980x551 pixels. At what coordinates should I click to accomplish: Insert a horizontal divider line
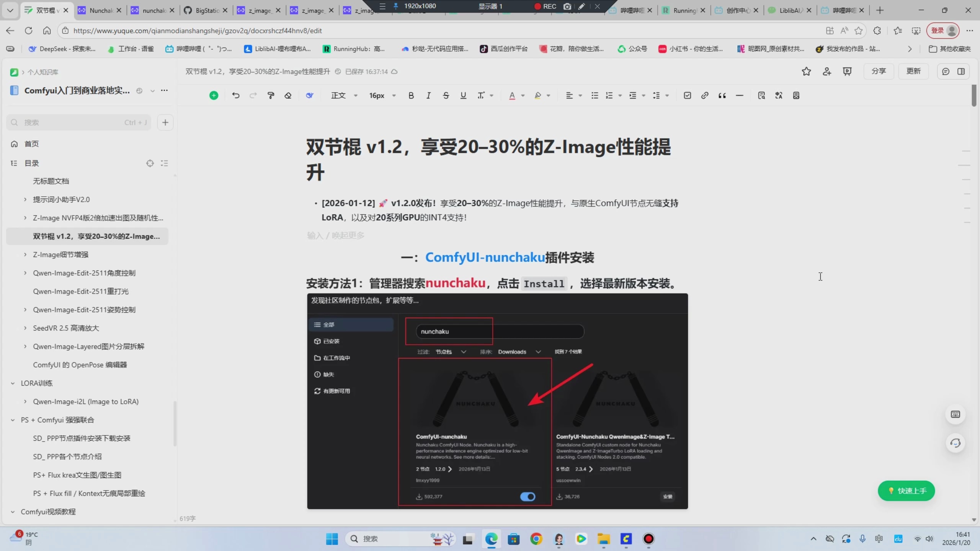(x=740, y=95)
